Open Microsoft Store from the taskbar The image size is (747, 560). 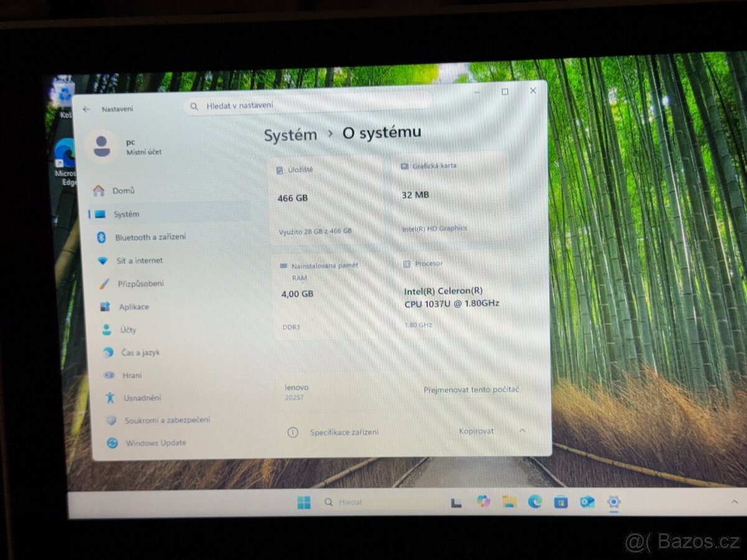561,502
